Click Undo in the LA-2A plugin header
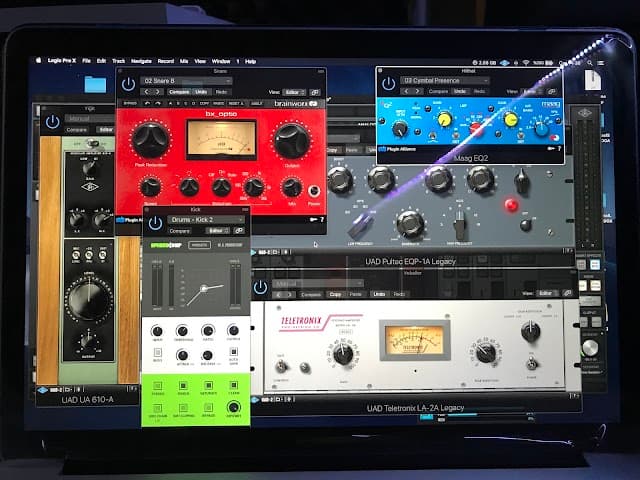This screenshot has height=480, width=640. pyautogui.click(x=379, y=294)
